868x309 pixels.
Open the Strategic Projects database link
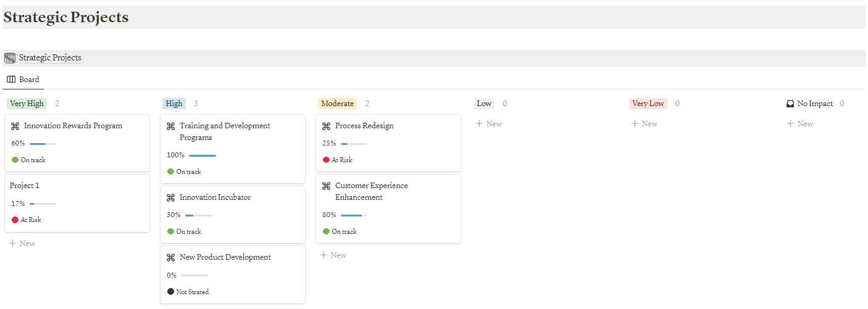coord(50,58)
